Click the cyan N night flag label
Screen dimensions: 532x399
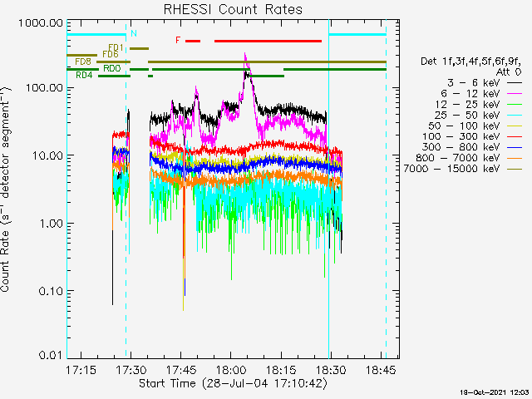[134, 33]
